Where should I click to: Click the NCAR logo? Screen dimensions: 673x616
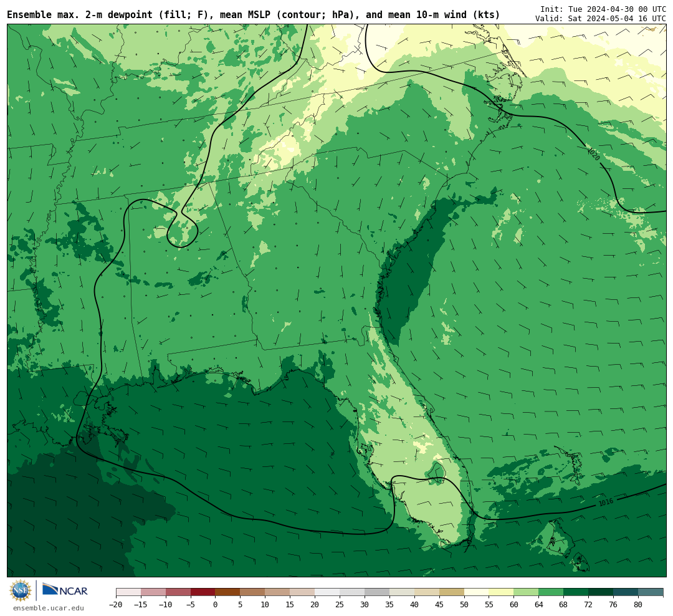(x=65, y=590)
